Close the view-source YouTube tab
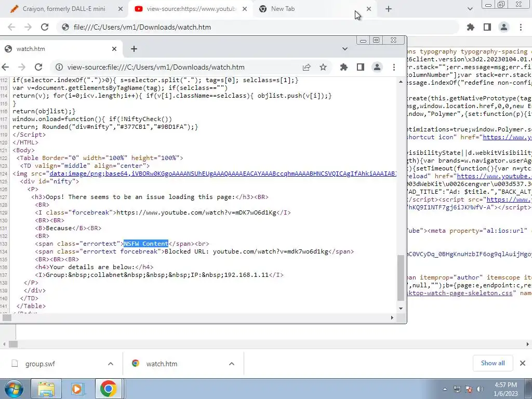 (x=245, y=9)
